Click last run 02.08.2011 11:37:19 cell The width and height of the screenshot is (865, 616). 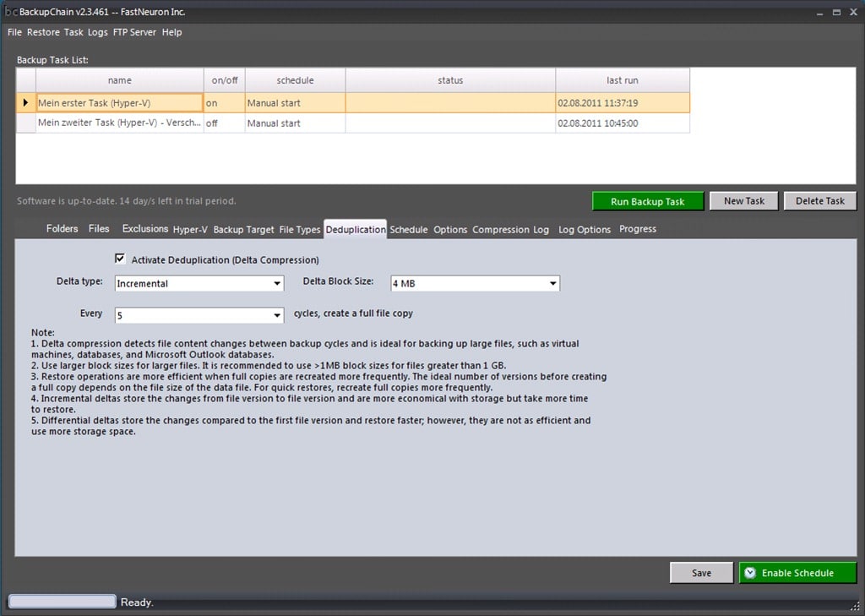click(623, 103)
